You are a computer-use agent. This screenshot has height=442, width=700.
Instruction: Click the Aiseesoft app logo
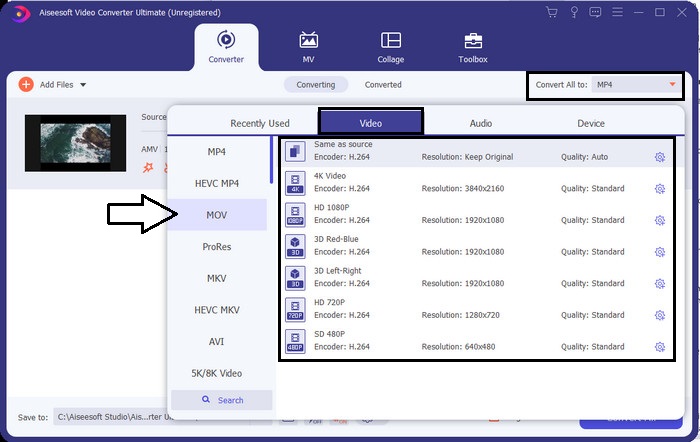20,13
